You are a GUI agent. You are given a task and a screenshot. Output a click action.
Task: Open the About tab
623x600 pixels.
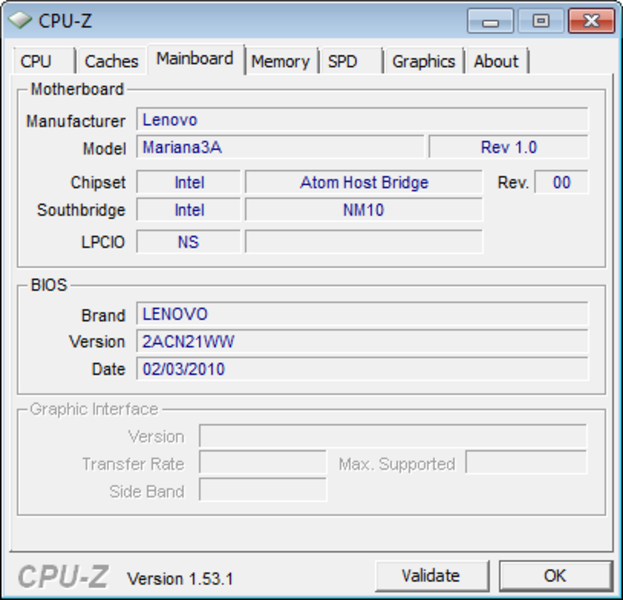[497, 61]
